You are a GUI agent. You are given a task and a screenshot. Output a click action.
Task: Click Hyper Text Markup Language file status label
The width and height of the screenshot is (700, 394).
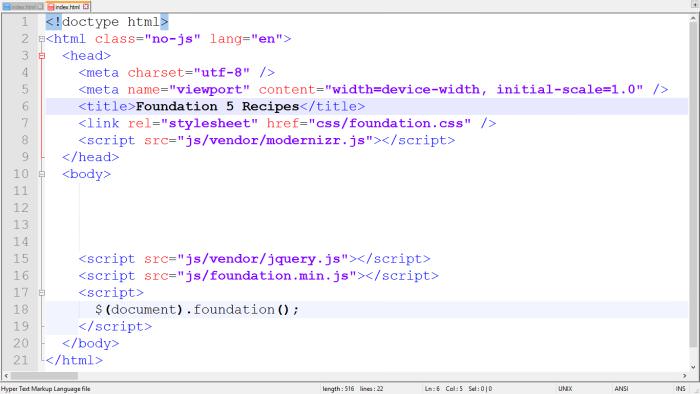(x=46, y=389)
